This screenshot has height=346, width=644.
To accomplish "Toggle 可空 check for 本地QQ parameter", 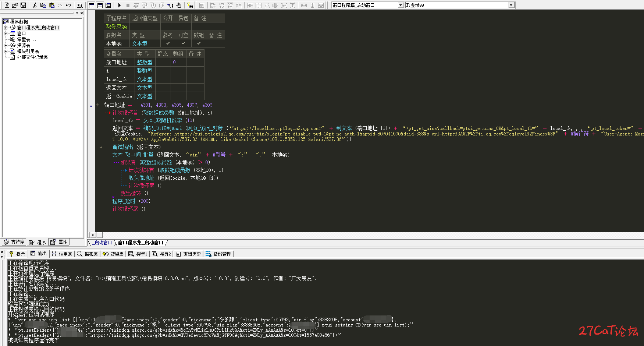I will pyautogui.click(x=183, y=43).
